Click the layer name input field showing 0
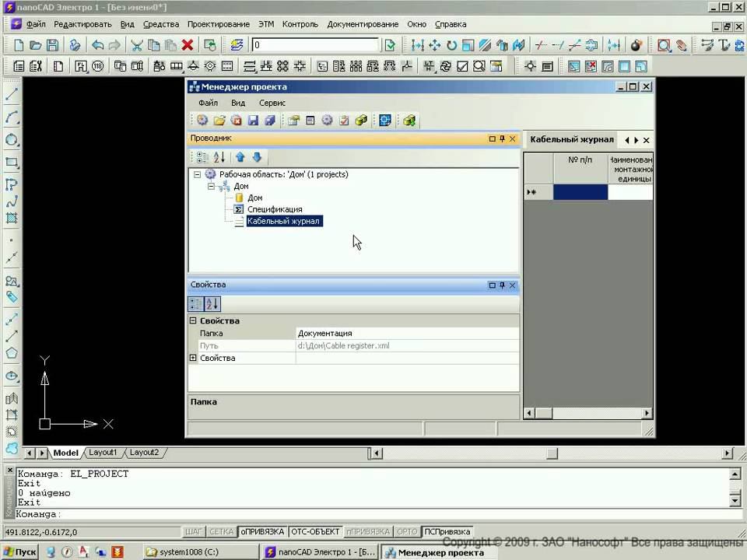Viewport: 747px width, 560px height. pos(315,45)
